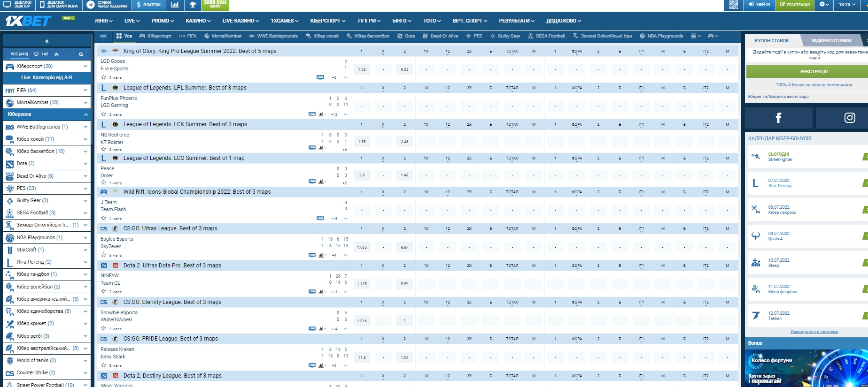Viewport: 868px width, 387px height.
Task: Click the УВІЙТИ login button
Action: coord(759,5)
